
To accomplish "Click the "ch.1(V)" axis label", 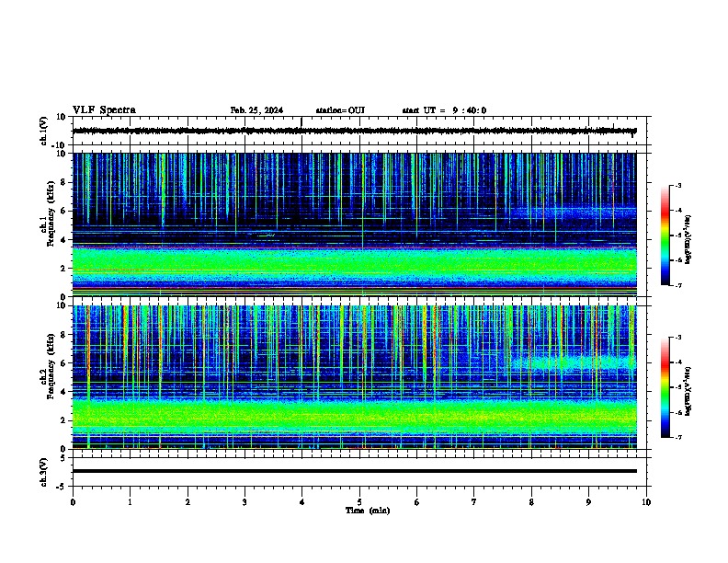I will tap(44, 131).
